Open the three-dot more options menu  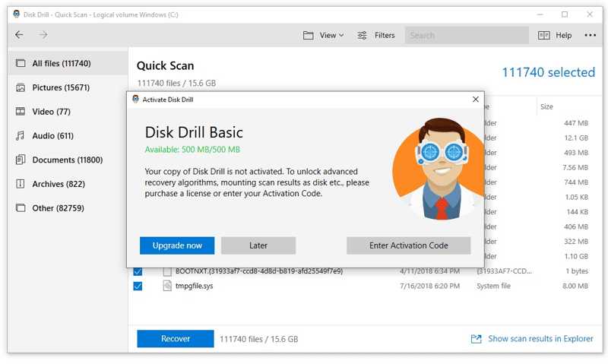pos(590,35)
